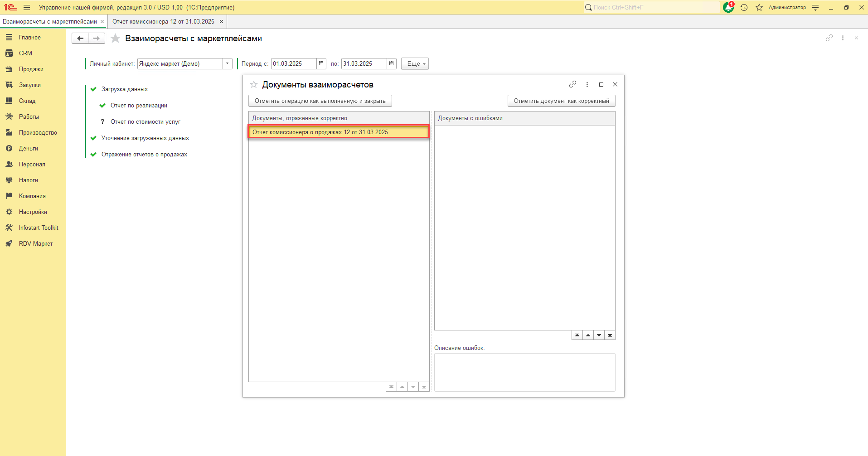
Task: Move down one row in errors list
Action: 599,335
